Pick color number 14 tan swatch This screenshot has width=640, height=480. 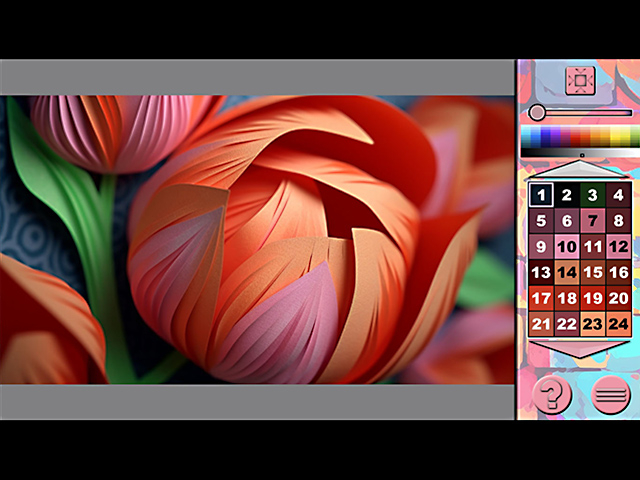tap(567, 272)
